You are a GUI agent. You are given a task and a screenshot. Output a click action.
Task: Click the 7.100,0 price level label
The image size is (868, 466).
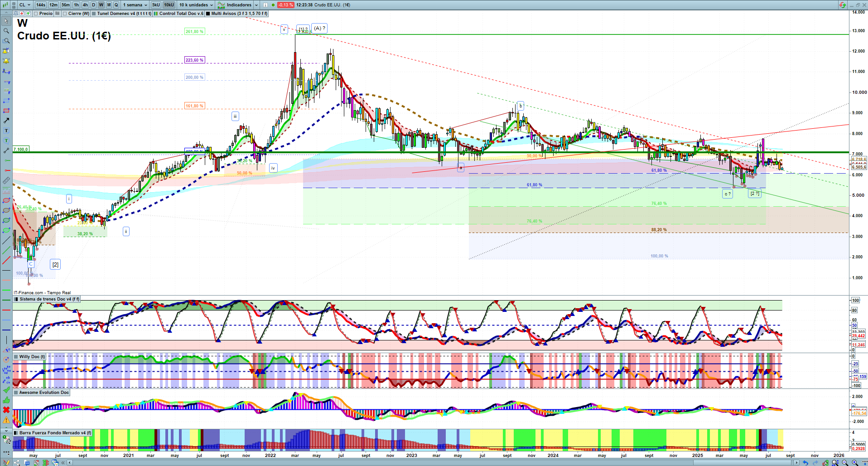pyautogui.click(x=21, y=149)
